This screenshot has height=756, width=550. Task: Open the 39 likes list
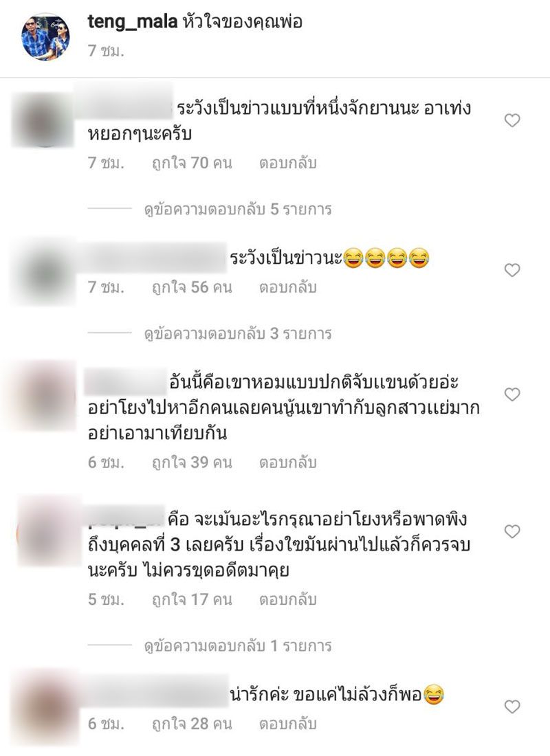(x=192, y=463)
